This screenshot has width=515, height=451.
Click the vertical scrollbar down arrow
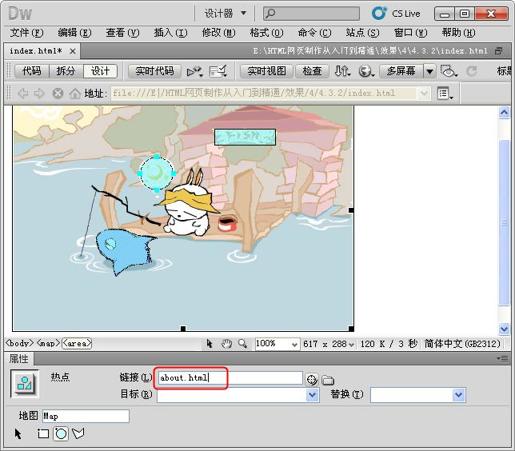pyautogui.click(x=504, y=329)
